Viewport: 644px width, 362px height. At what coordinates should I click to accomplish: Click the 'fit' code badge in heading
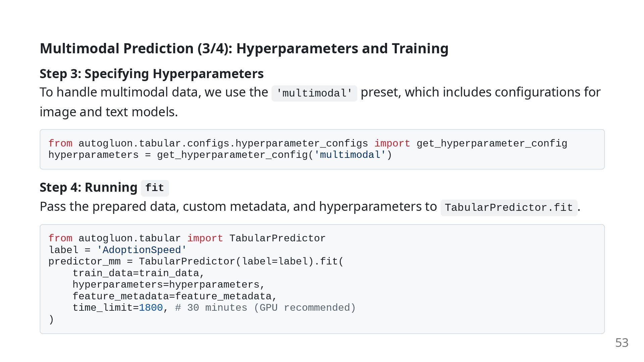[155, 188]
